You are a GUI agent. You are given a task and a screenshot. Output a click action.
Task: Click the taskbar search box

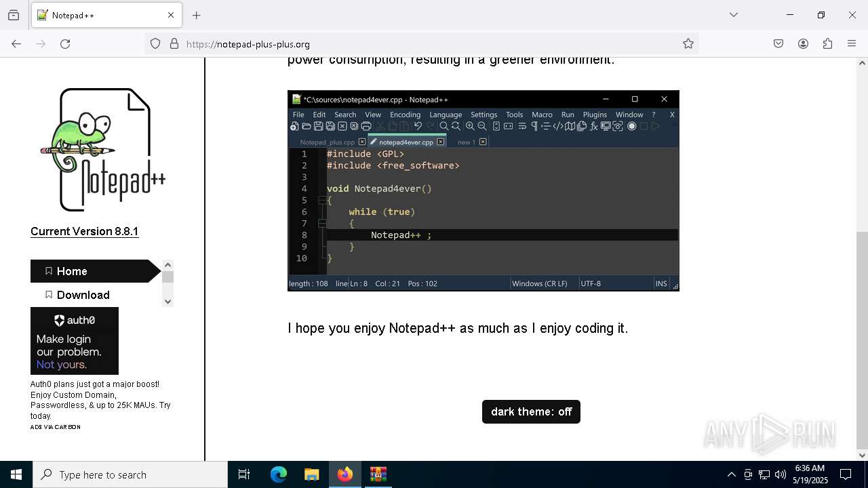coord(130,474)
